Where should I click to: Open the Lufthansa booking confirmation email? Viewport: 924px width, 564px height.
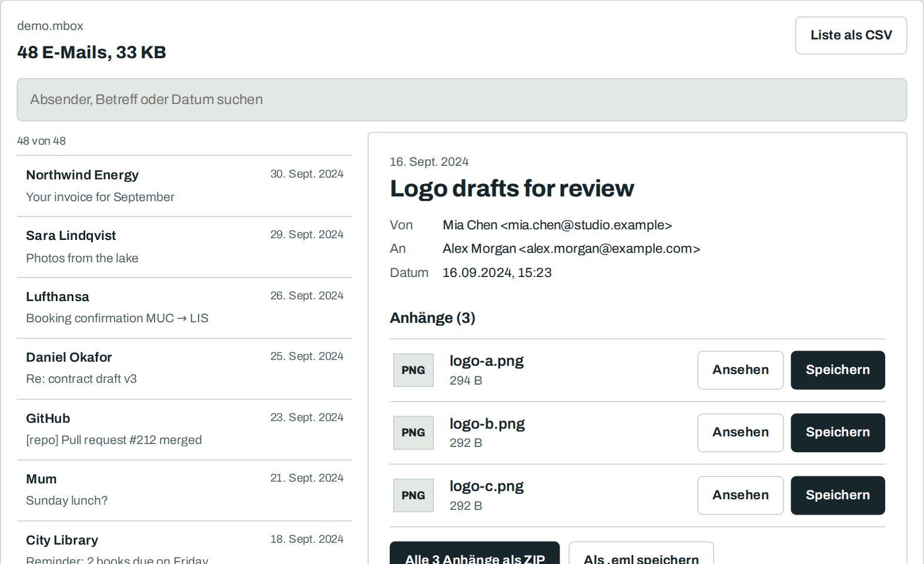185,308
